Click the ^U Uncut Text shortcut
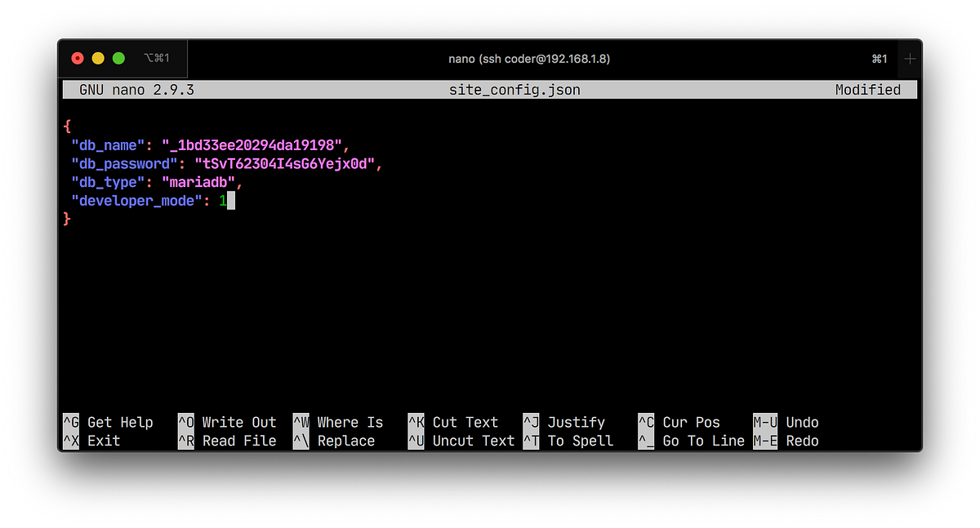 461,441
